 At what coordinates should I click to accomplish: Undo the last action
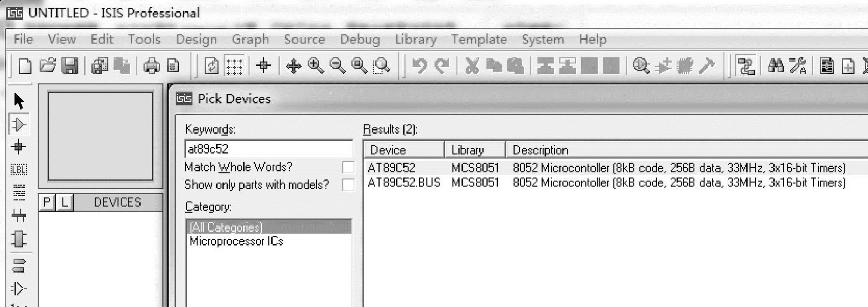(x=420, y=65)
